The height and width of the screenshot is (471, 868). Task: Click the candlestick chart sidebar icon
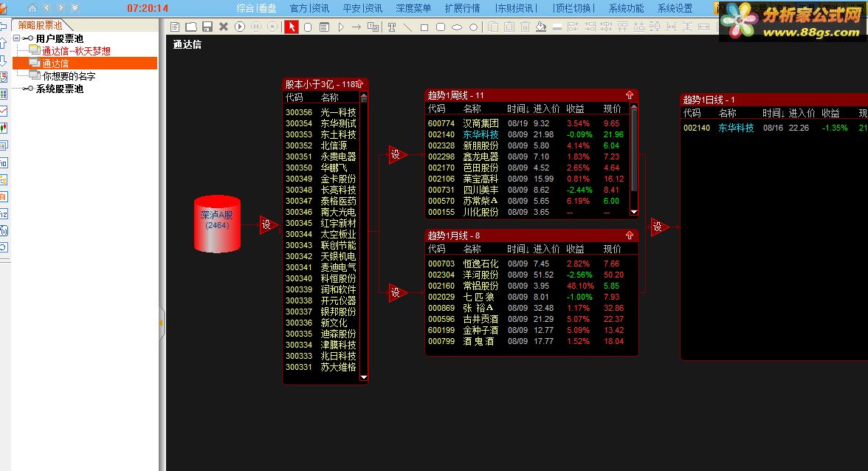[3, 128]
